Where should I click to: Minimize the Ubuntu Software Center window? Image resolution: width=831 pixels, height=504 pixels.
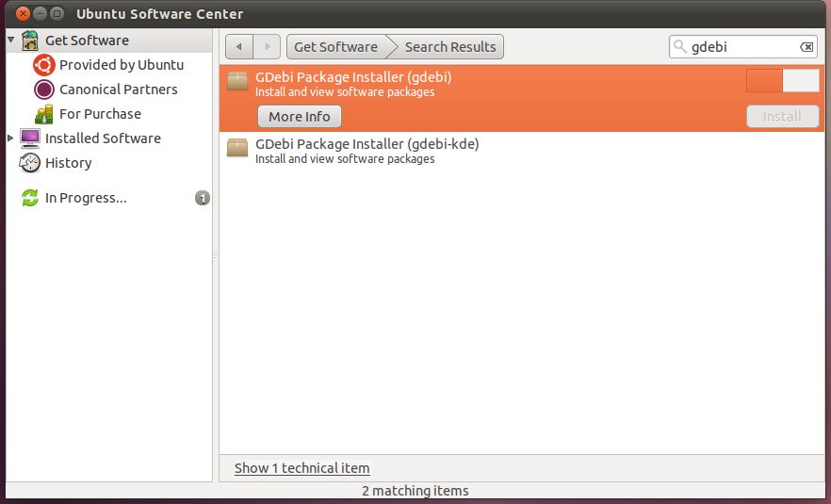40,13
